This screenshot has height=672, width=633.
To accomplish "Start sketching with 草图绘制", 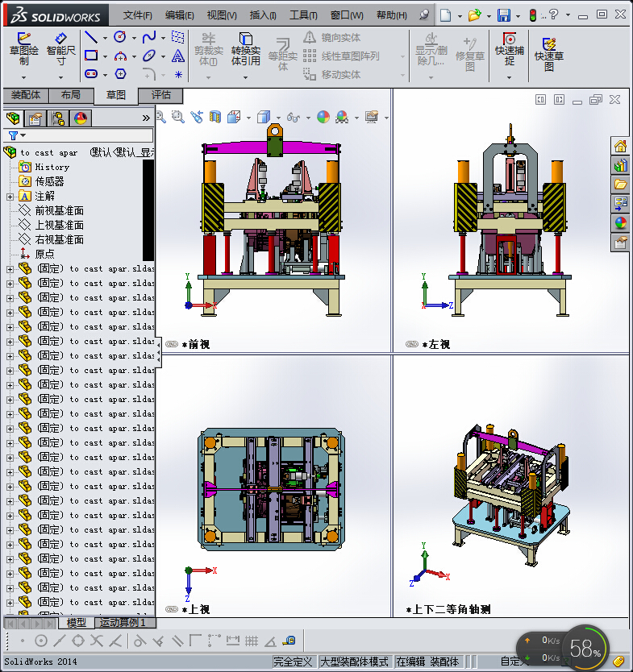I will (x=24, y=49).
